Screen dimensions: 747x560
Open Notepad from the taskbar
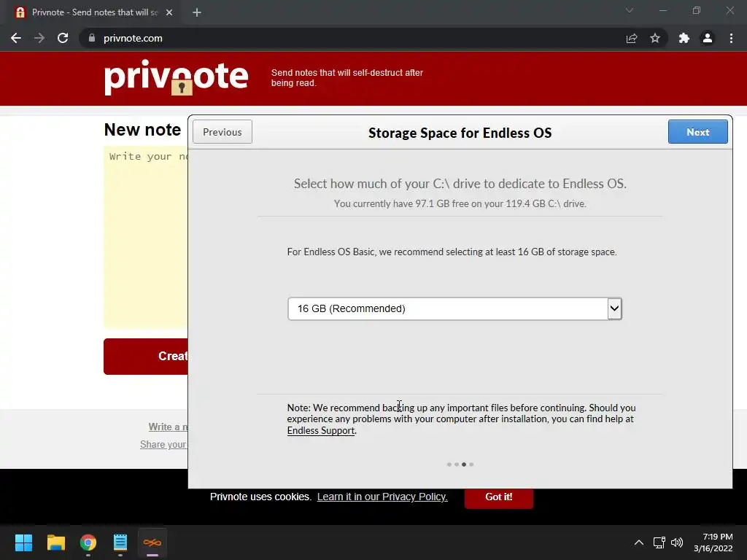tap(120, 542)
